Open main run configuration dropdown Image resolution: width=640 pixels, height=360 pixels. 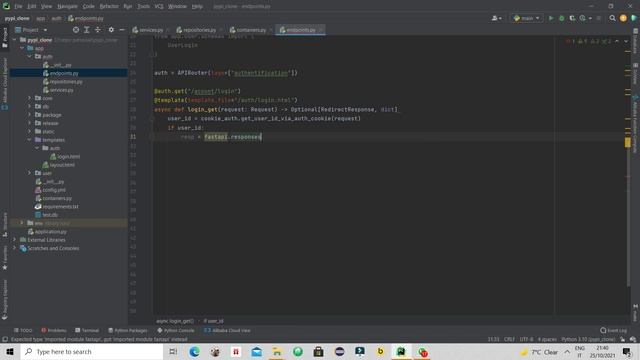click(527, 18)
